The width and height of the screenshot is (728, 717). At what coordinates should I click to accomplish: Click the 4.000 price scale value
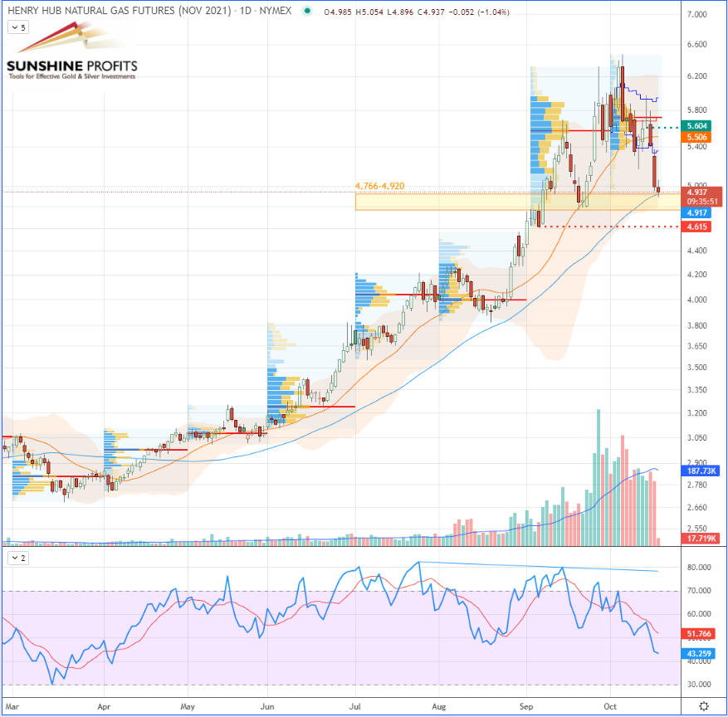(697, 300)
